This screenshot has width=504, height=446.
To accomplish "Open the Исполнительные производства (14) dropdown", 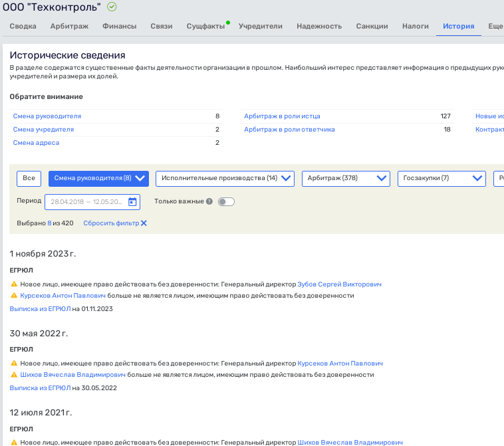I will [224, 178].
